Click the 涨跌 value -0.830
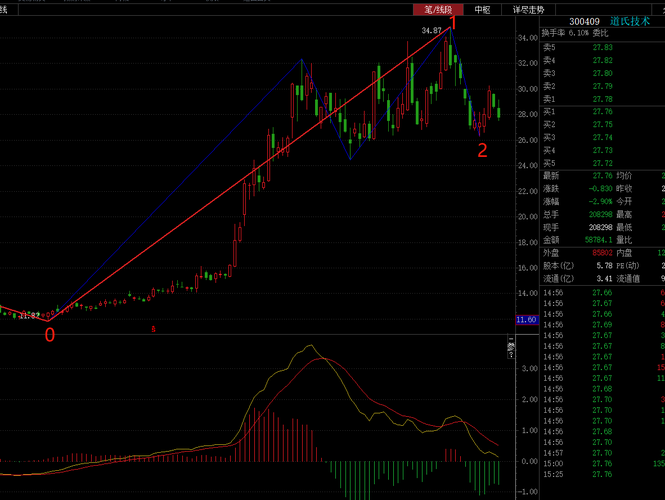Image resolution: width=665 pixels, height=500 pixels. [x=601, y=189]
